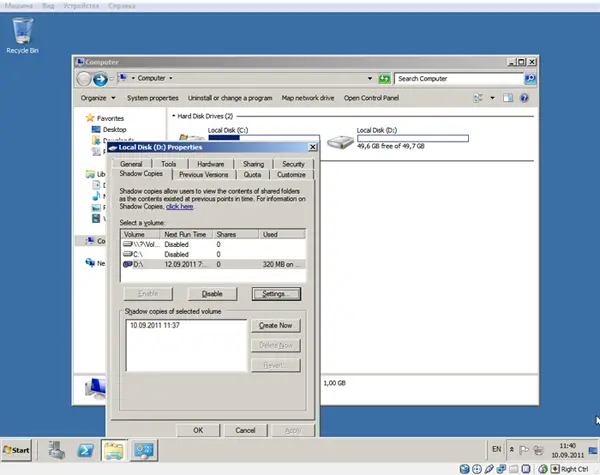The height and width of the screenshot is (475, 600).
Task: Click the Disable button
Action: pos(212,294)
